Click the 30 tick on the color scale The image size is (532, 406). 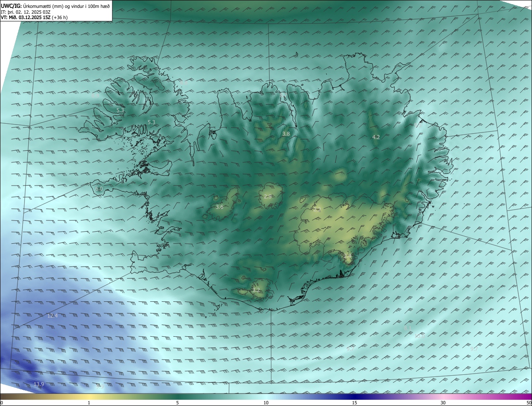coord(443,403)
